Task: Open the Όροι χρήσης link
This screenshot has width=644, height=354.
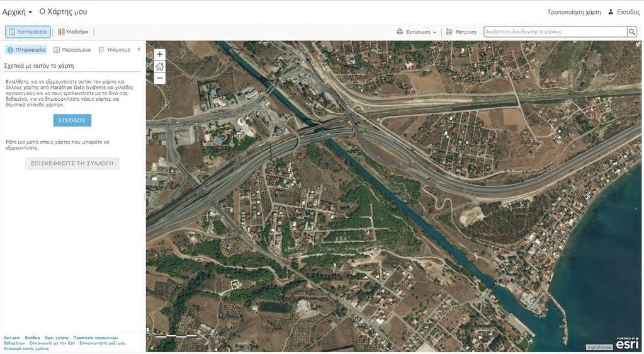Action: [57, 338]
